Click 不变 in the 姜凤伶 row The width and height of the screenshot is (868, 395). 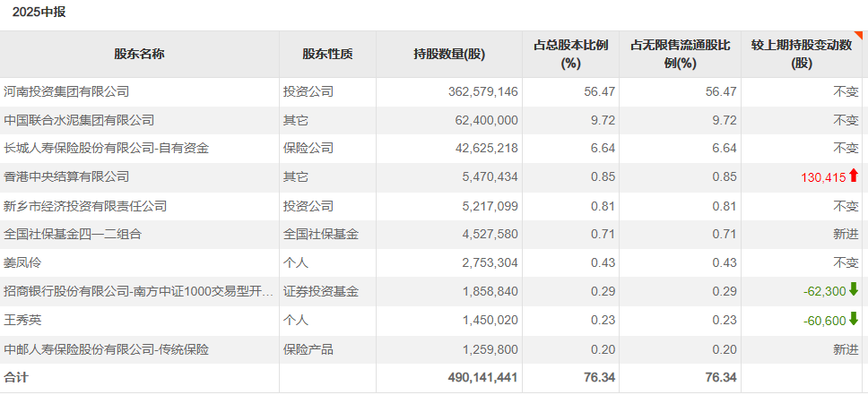tap(846, 263)
